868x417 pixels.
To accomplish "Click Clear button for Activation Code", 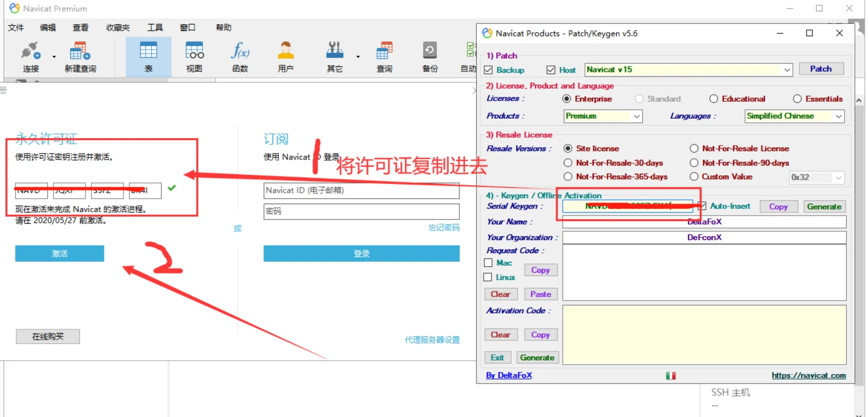I will [x=500, y=335].
